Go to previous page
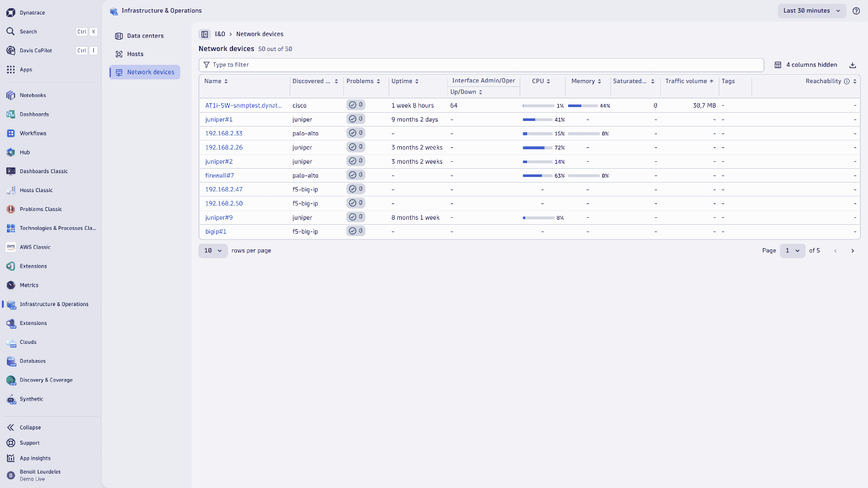 point(835,251)
